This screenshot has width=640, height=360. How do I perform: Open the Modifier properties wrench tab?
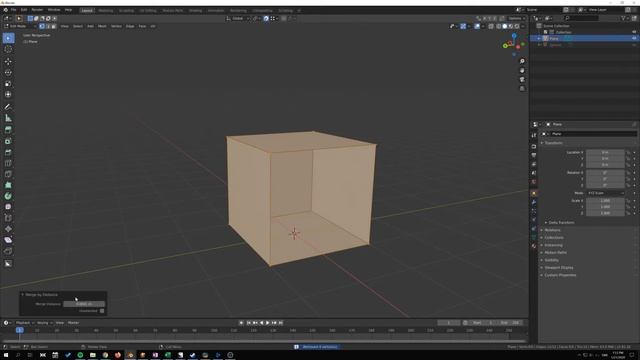(534, 202)
